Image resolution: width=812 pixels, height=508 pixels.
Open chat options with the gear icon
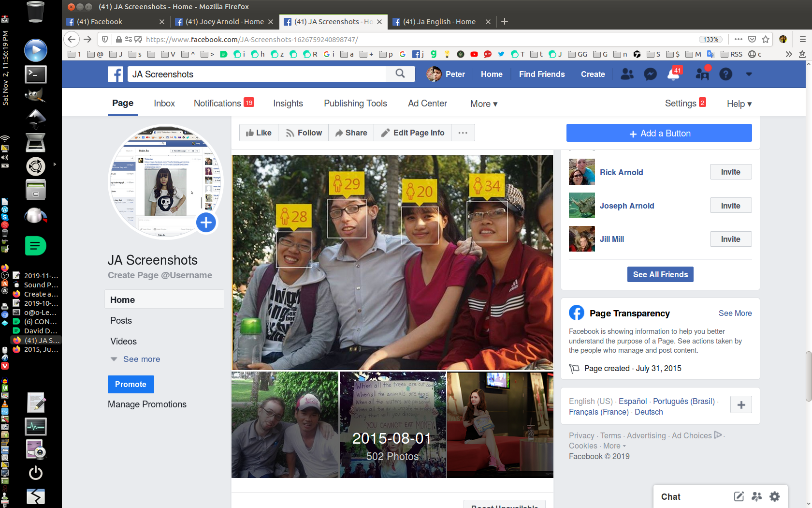pos(774,496)
